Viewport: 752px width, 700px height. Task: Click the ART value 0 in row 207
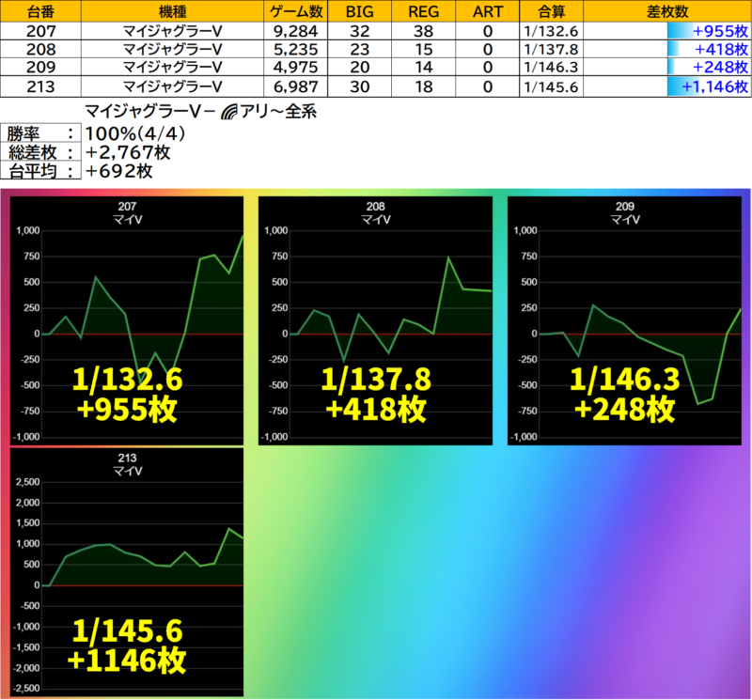pyautogui.click(x=487, y=31)
